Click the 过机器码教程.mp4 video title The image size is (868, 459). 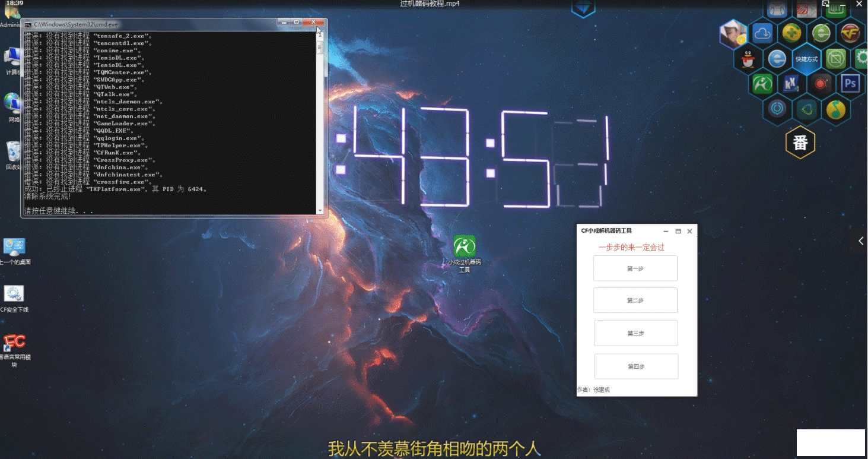[x=430, y=4]
